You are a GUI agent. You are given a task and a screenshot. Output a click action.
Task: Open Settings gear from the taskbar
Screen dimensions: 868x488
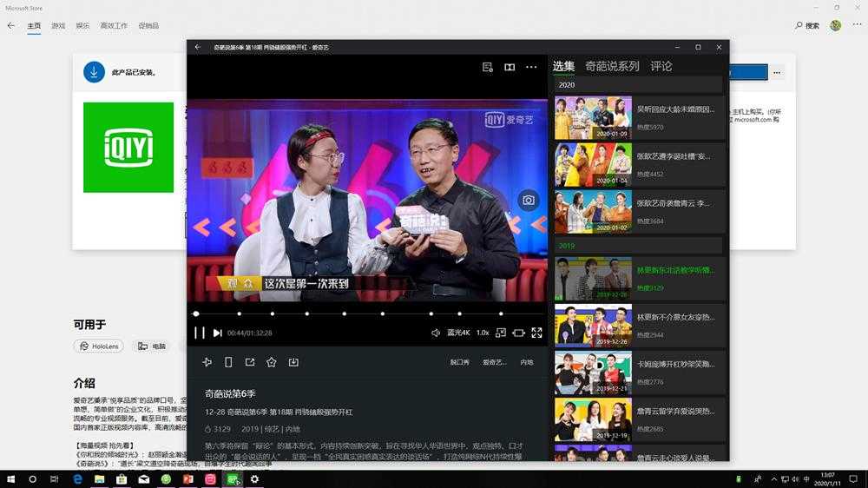click(254, 479)
